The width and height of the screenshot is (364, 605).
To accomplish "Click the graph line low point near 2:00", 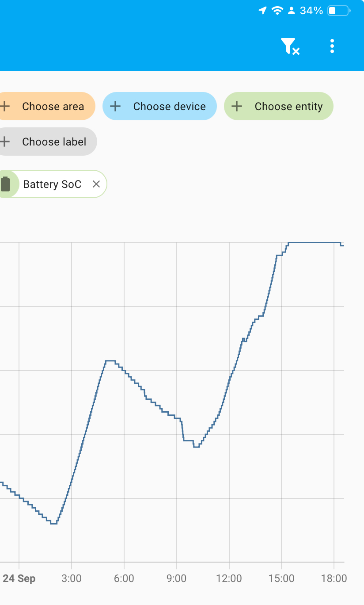I will coord(53,523).
